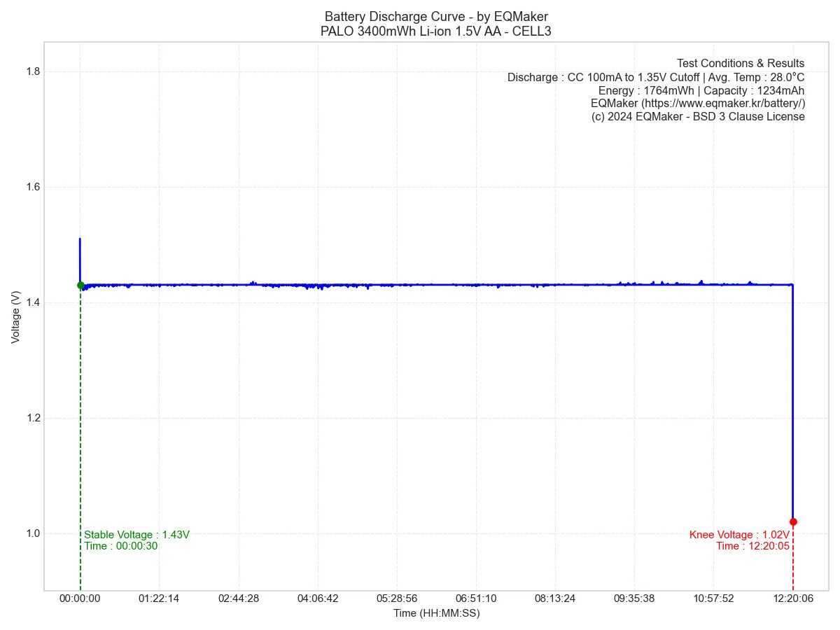This screenshot has width=840, height=630.
Task: Click the red Knee Voltage marker dot
Action: [x=793, y=521]
